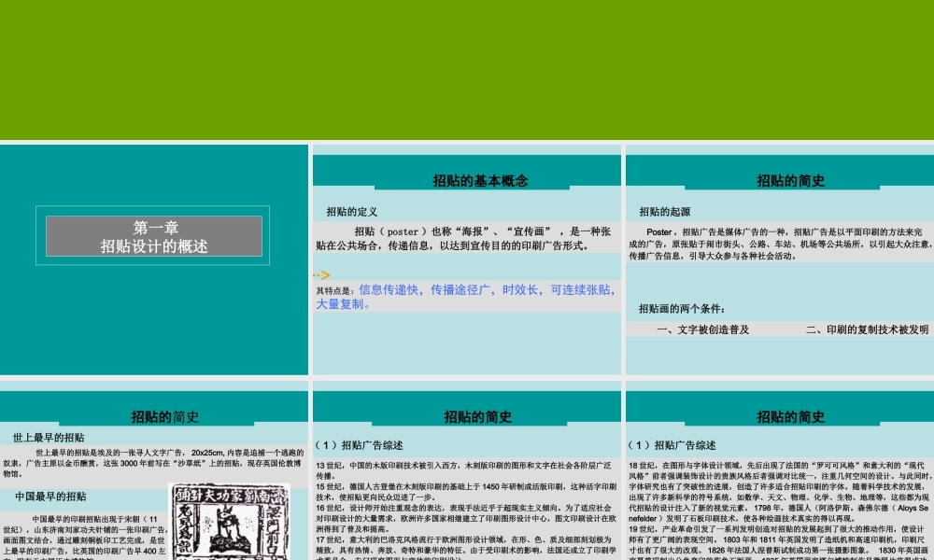Select the subheading 中国最早的招贴

click(x=50, y=497)
